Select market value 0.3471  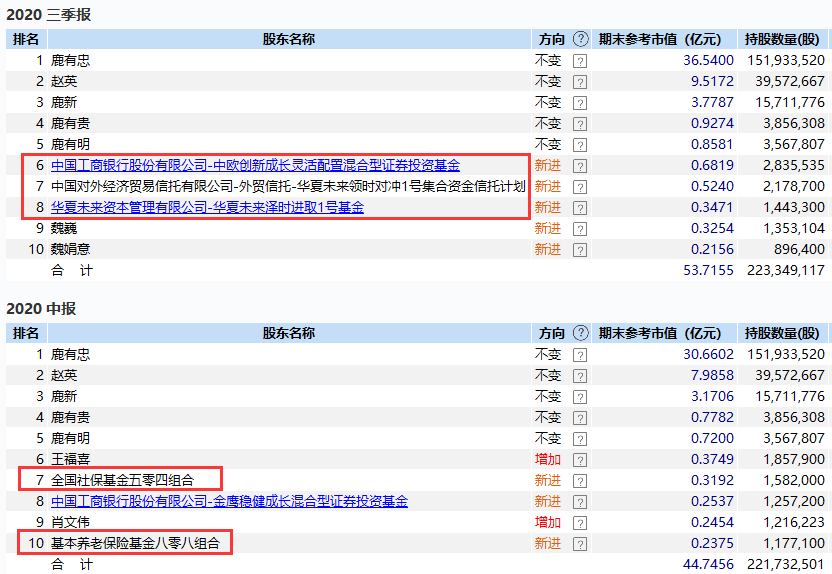point(712,207)
